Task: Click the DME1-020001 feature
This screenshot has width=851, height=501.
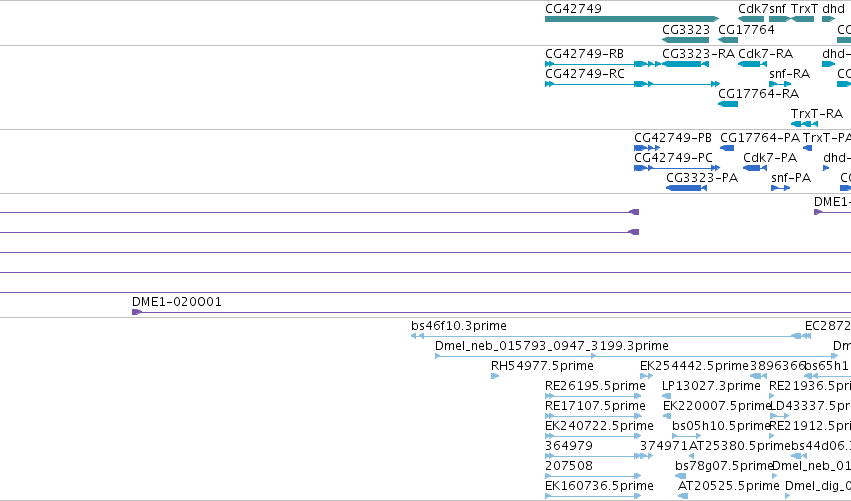Action: (x=491, y=312)
